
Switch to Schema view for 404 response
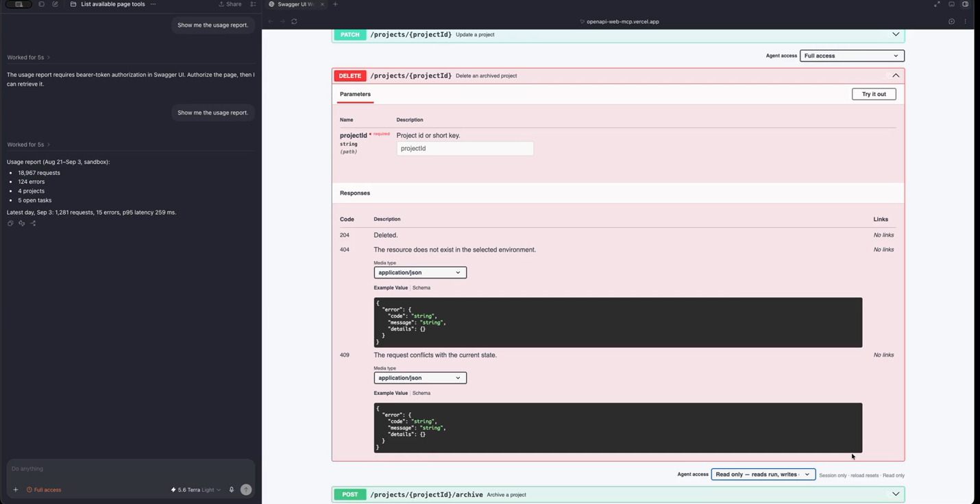pyautogui.click(x=421, y=288)
